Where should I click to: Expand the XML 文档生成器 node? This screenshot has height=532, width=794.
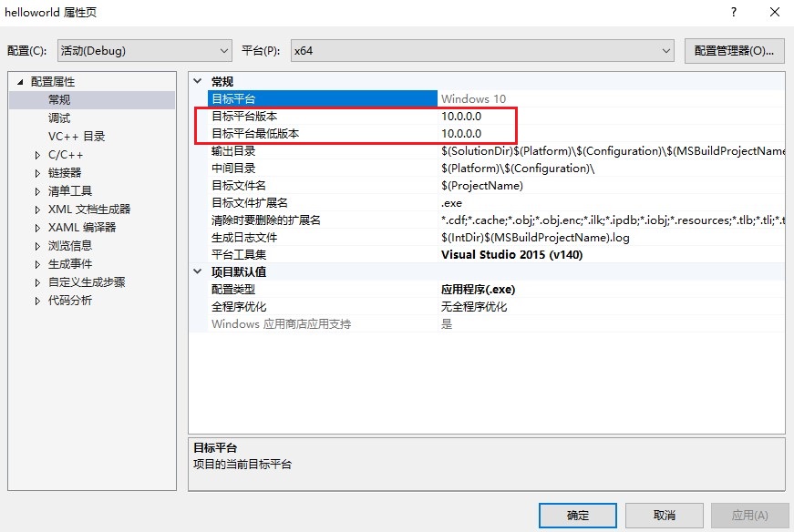[x=37, y=210]
